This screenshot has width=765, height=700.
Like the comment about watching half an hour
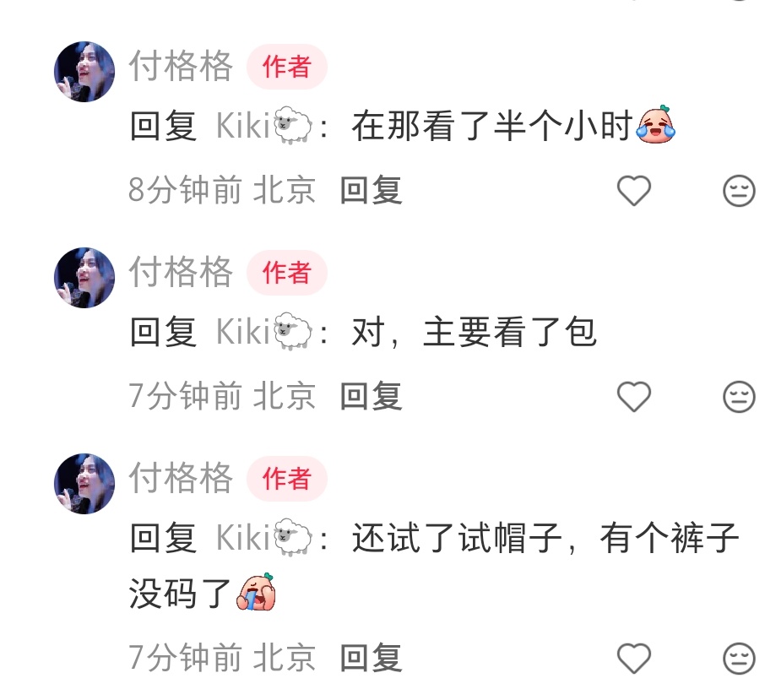pyautogui.click(x=634, y=190)
